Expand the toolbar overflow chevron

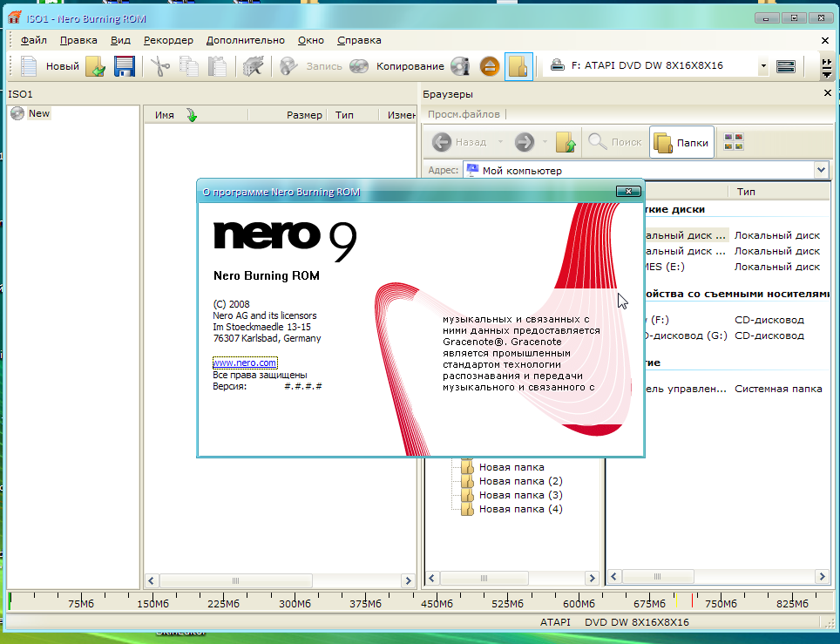pyautogui.click(x=827, y=67)
